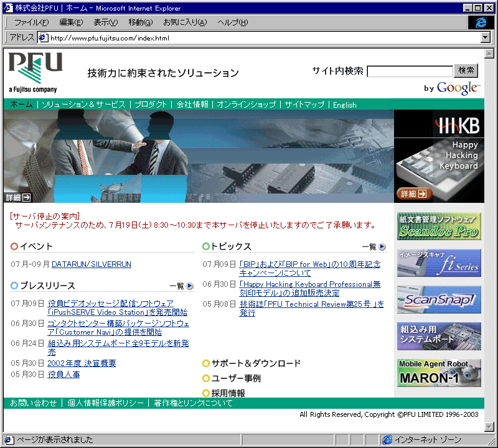The width and height of the screenshot is (498, 448).
Task: Open the ユーザー事例 link
Action: [x=236, y=378]
